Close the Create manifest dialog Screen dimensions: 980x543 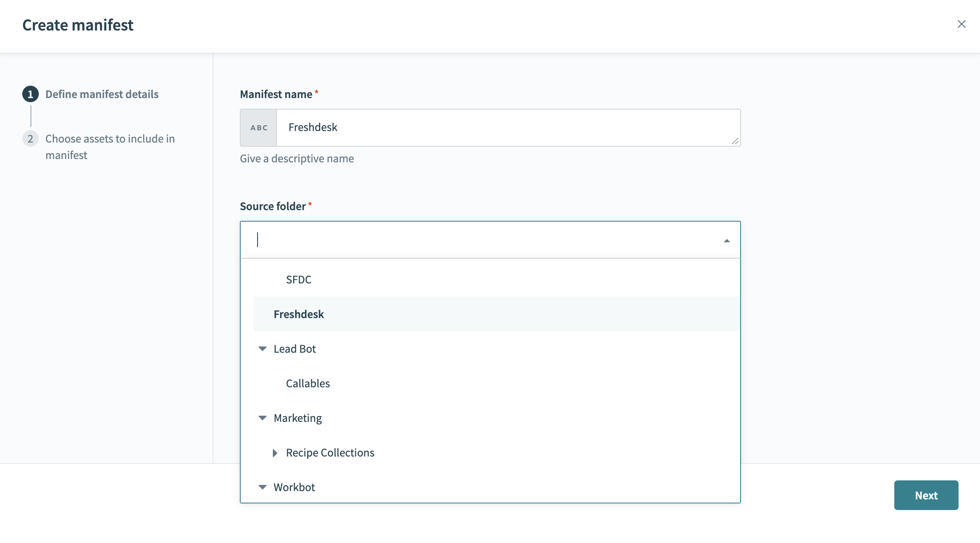[961, 24]
